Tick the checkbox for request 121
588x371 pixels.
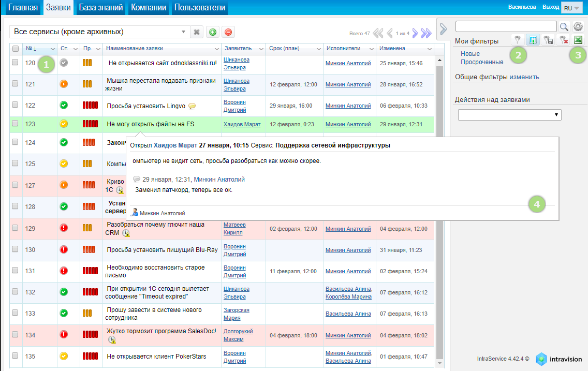(15, 84)
